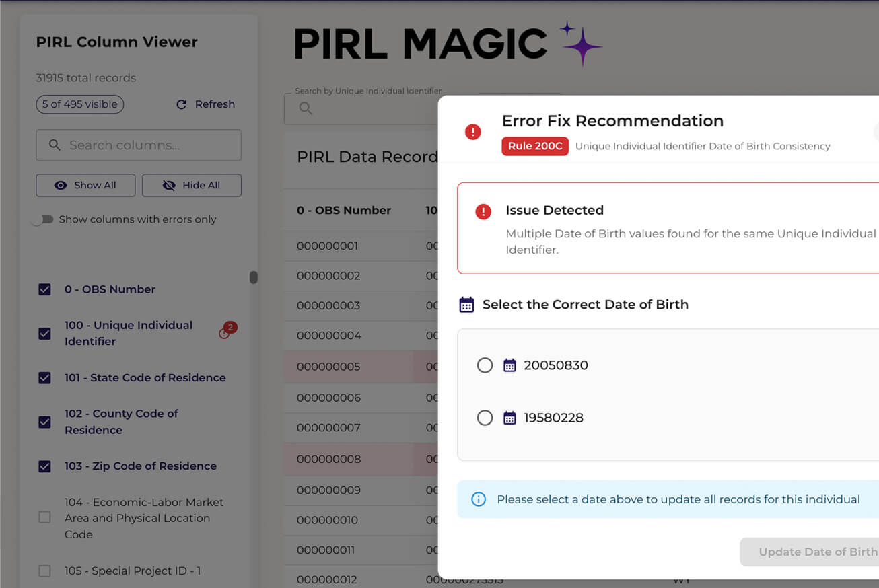The image size is (879, 588).
Task: Click the calendar icon next to 20050830
Action: pos(509,365)
